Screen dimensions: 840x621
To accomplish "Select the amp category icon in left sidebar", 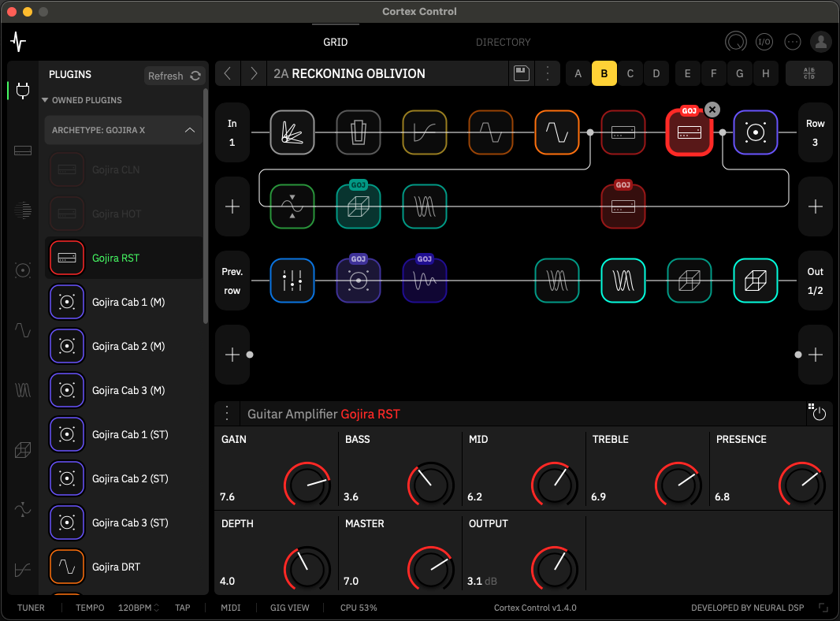I will pos(22,150).
